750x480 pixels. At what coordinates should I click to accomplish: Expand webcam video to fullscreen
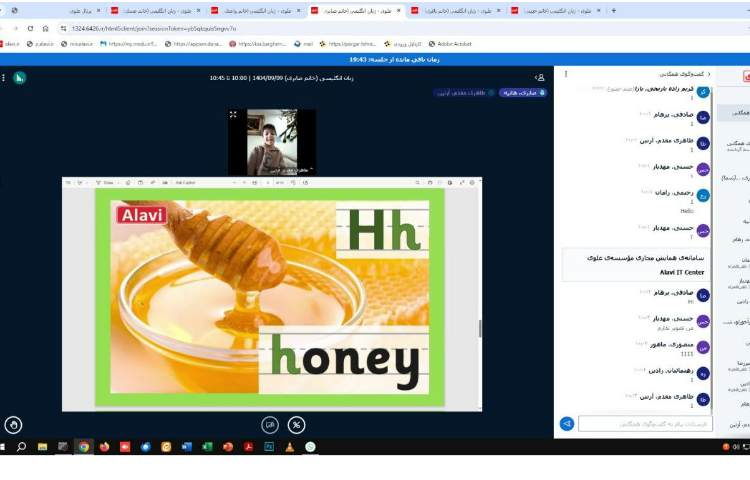tap(233, 115)
